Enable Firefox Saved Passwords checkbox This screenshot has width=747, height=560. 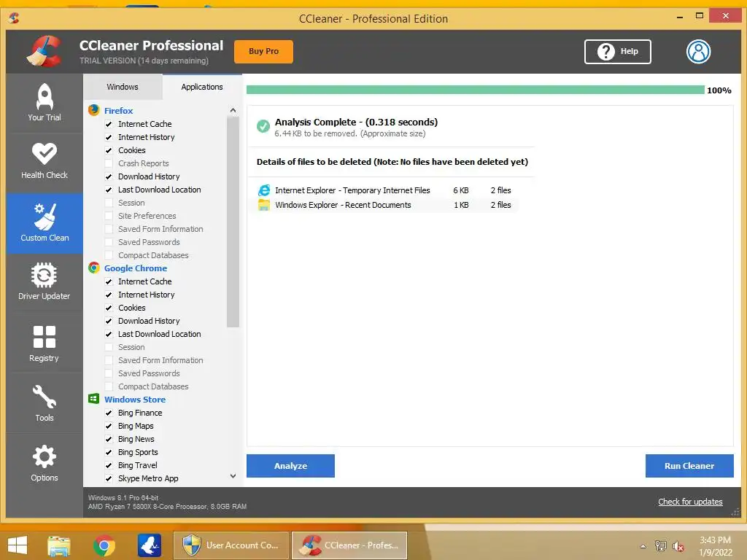(x=109, y=242)
